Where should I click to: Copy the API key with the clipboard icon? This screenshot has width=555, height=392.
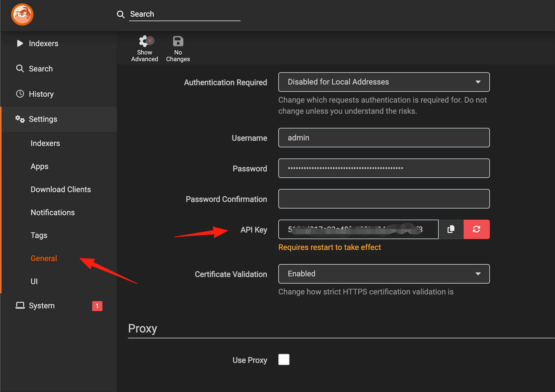(451, 229)
